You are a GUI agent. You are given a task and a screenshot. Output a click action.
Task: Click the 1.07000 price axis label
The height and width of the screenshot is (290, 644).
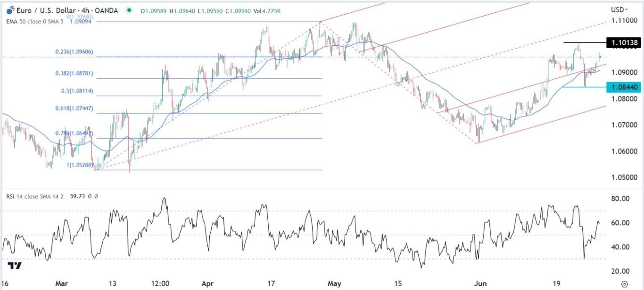click(623, 125)
